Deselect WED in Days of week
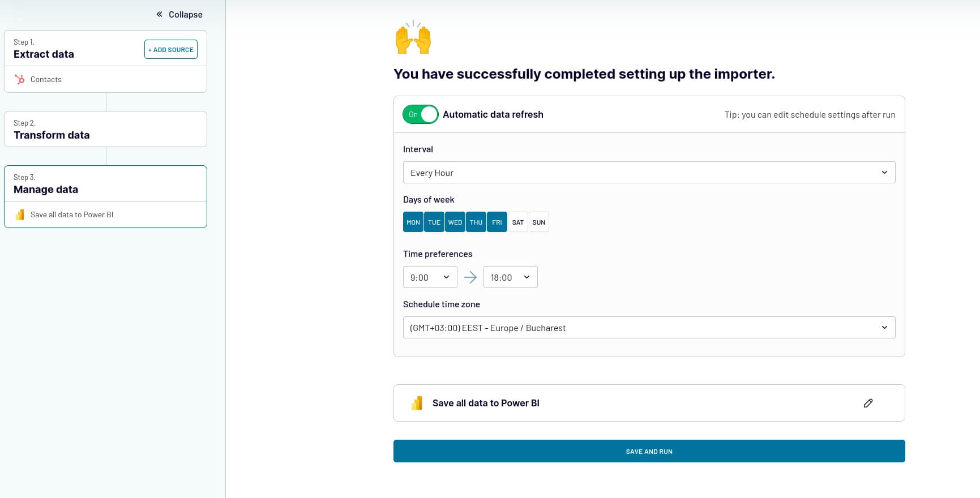 (x=455, y=222)
